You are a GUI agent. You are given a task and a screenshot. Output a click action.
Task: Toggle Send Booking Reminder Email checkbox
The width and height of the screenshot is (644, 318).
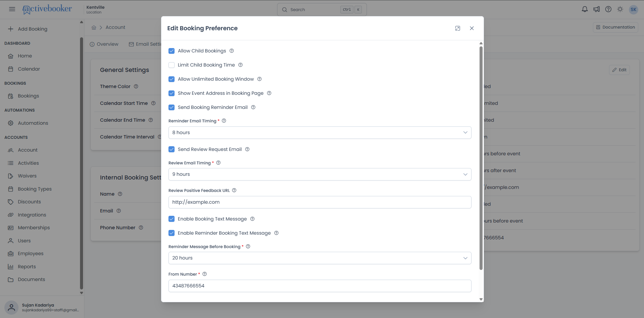click(x=172, y=107)
